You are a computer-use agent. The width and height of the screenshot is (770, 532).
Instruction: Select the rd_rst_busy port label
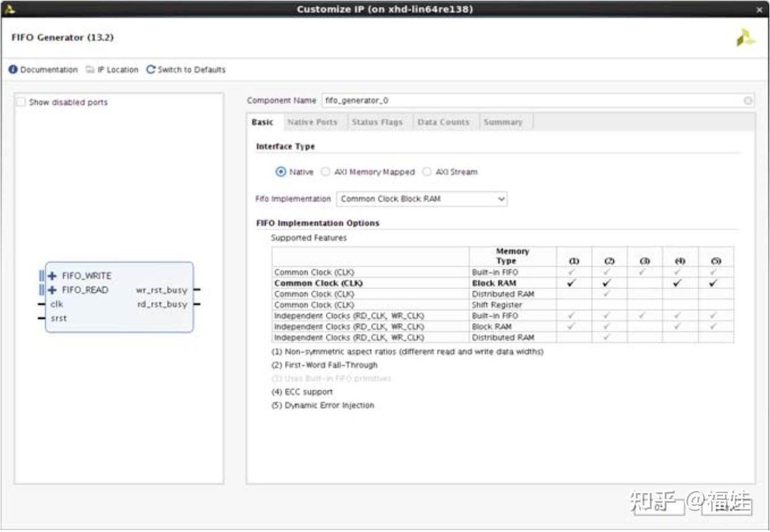(x=162, y=304)
